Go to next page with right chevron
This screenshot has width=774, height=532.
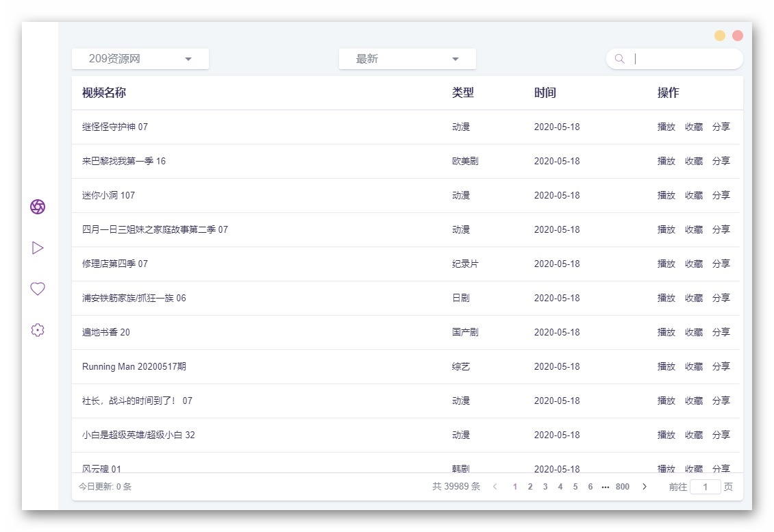(x=644, y=487)
